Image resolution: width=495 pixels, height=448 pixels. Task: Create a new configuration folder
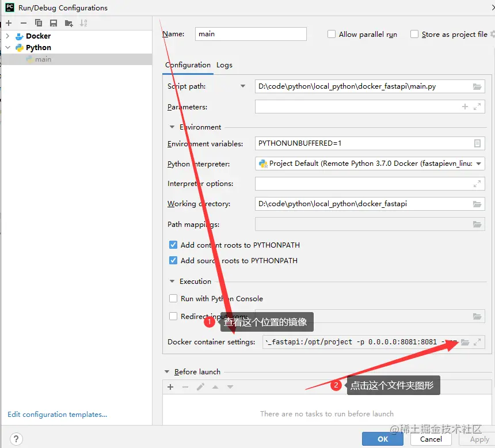pos(69,23)
